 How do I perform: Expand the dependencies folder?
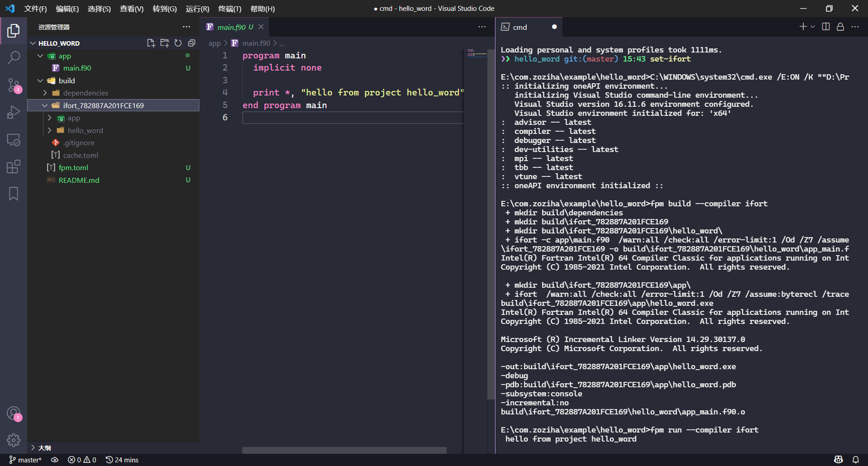tap(45, 93)
